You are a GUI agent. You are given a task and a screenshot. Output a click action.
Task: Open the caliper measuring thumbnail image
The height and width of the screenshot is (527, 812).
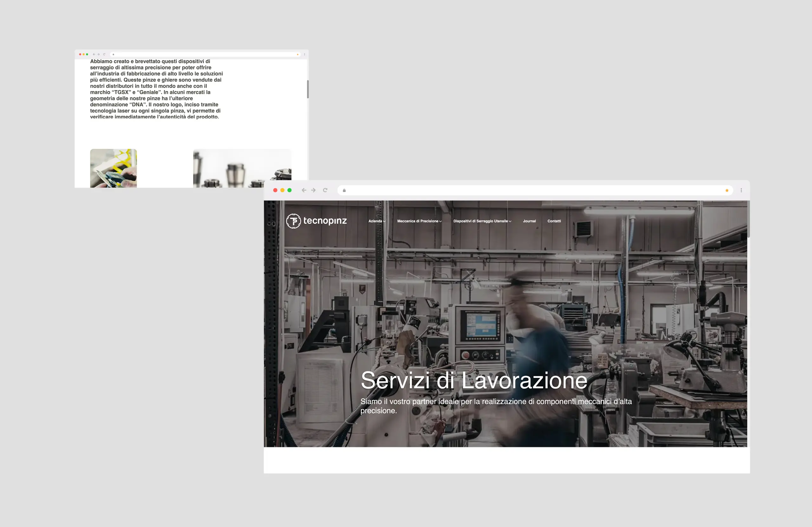tap(113, 168)
